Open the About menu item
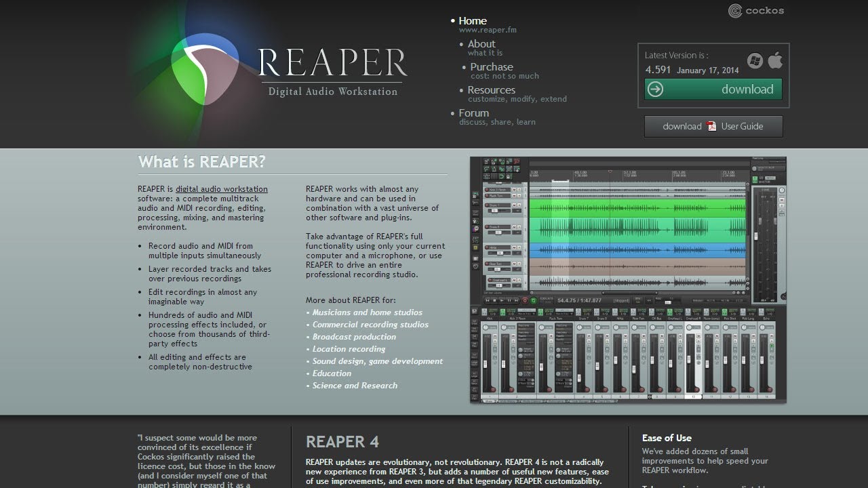Screen dimensions: 868x488 [481, 44]
